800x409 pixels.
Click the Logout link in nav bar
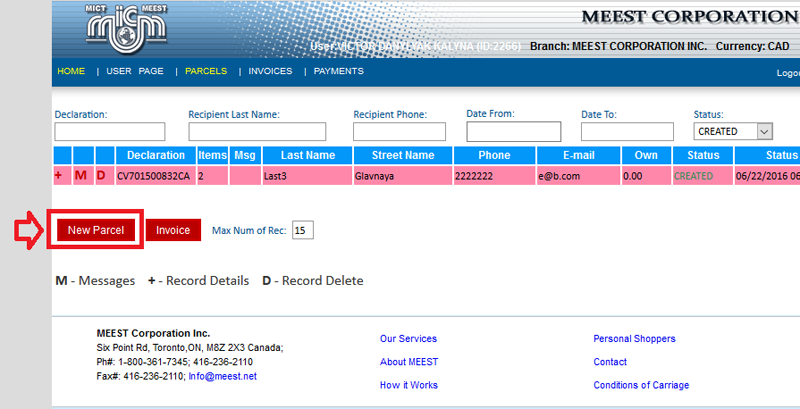click(x=788, y=73)
